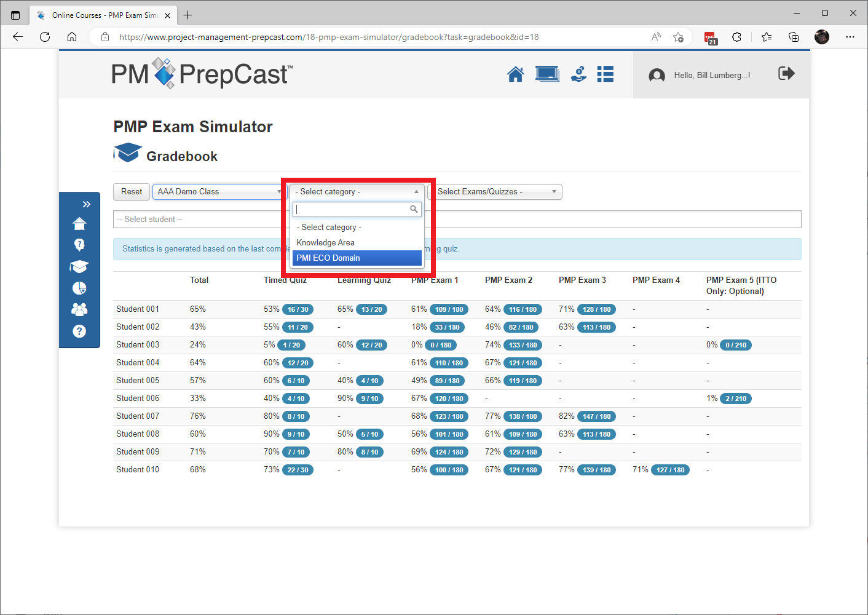Click Student 006 Learning Quiz 9 / 10 badge
The width and height of the screenshot is (868, 615).
(x=371, y=399)
